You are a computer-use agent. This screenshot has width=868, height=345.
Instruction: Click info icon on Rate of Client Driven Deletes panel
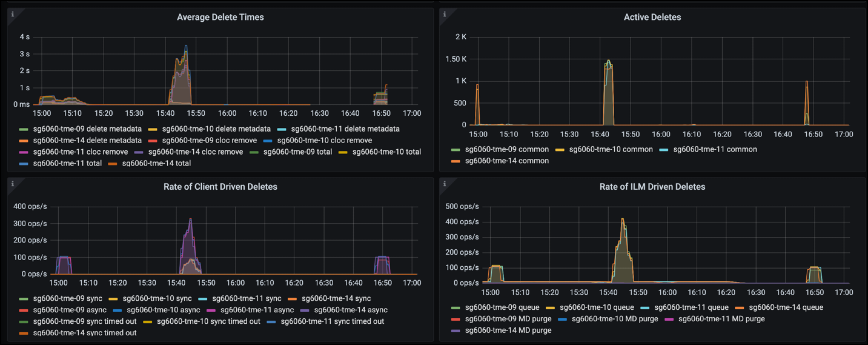point(13,184)
